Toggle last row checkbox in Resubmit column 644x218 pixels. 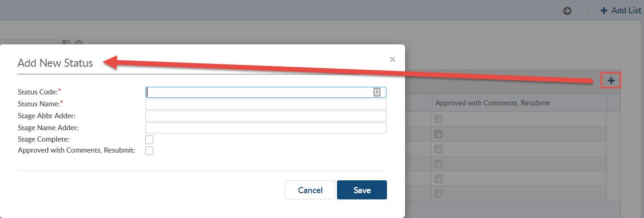pyautogui.click(x=438, y=194)
